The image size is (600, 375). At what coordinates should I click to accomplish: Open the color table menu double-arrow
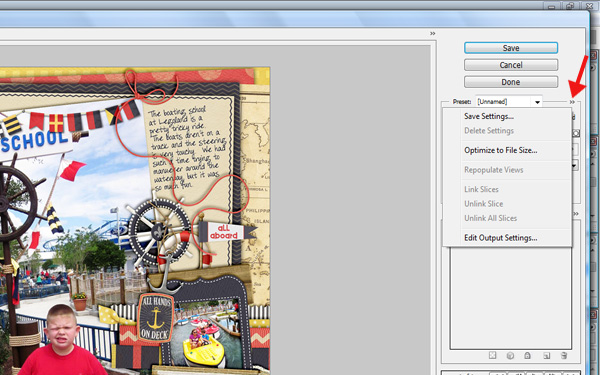(x=576, y=214)
